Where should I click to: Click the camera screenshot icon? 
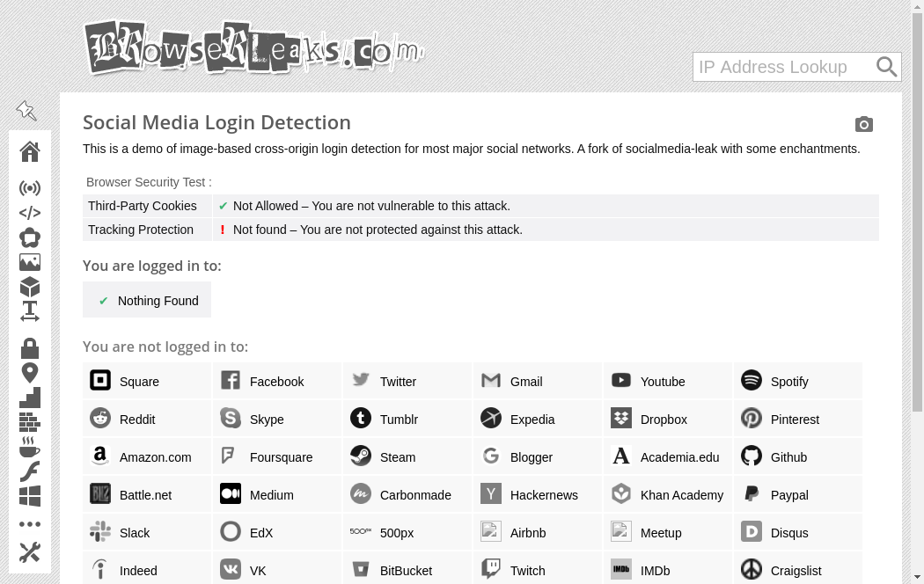[864, 125]
